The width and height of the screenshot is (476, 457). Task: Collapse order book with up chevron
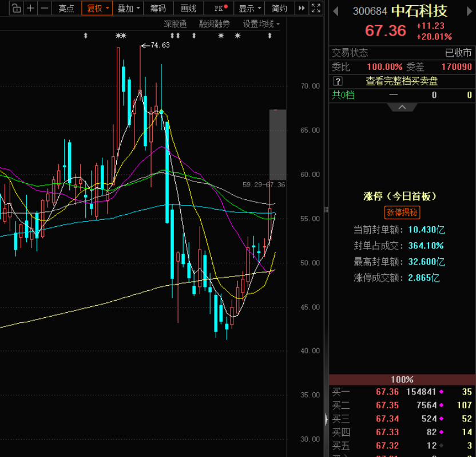tap(402, 107)
